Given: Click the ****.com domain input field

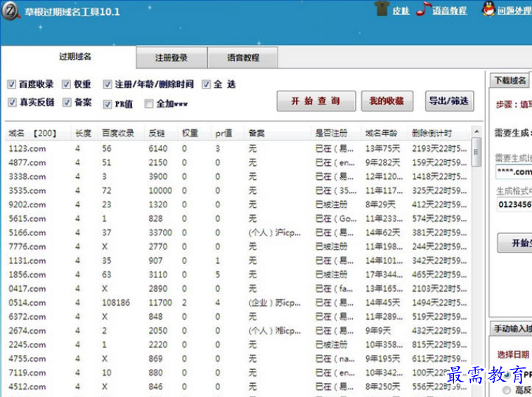Looking at the screenshot, I should (513, 171).
